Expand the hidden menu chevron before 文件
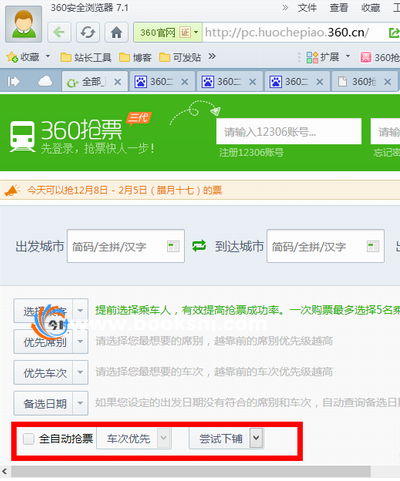This screenshot has height=481, width=400. (x=285, y=7)
